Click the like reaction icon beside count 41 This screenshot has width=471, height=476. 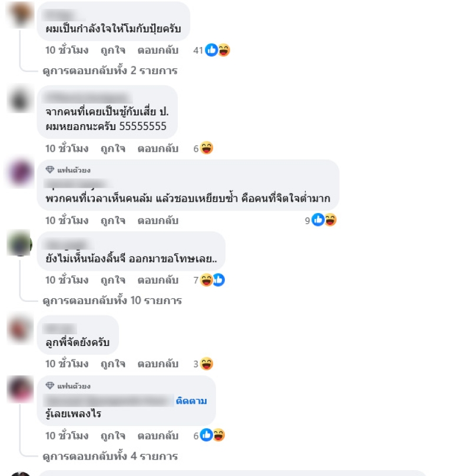pos(211,50)
